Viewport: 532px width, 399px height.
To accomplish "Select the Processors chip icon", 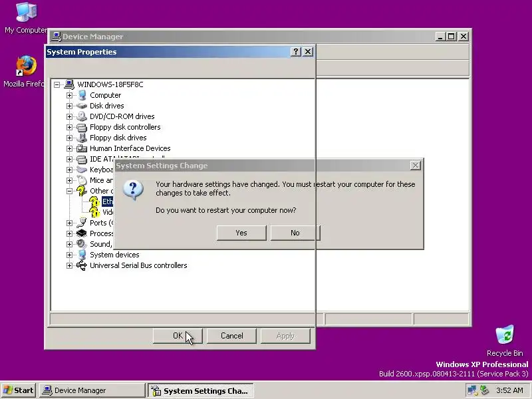I will point(82,233).
